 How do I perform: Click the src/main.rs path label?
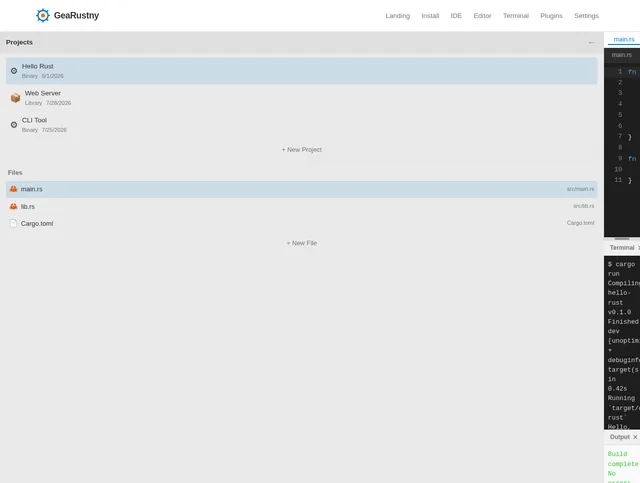(x=580, y=189)
